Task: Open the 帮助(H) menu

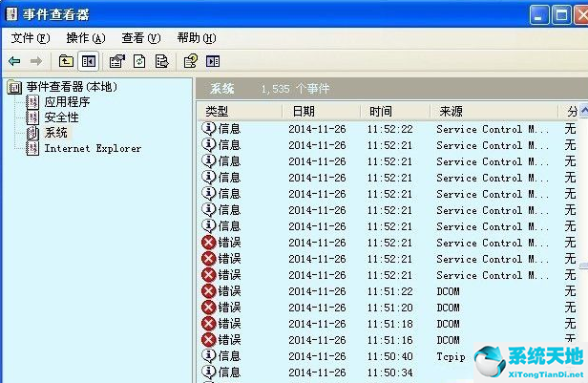Action: [197, 38]
